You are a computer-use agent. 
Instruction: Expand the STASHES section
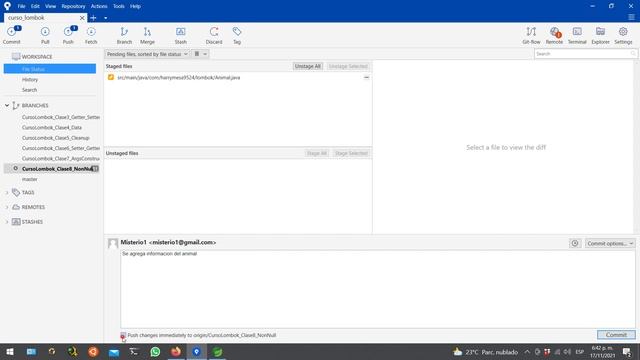click(7, 222)
